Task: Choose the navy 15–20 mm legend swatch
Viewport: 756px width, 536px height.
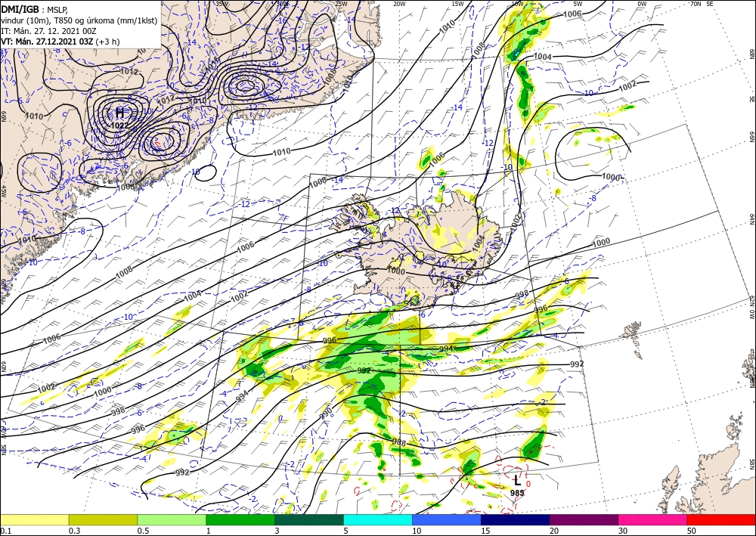Action: [515, 519]
